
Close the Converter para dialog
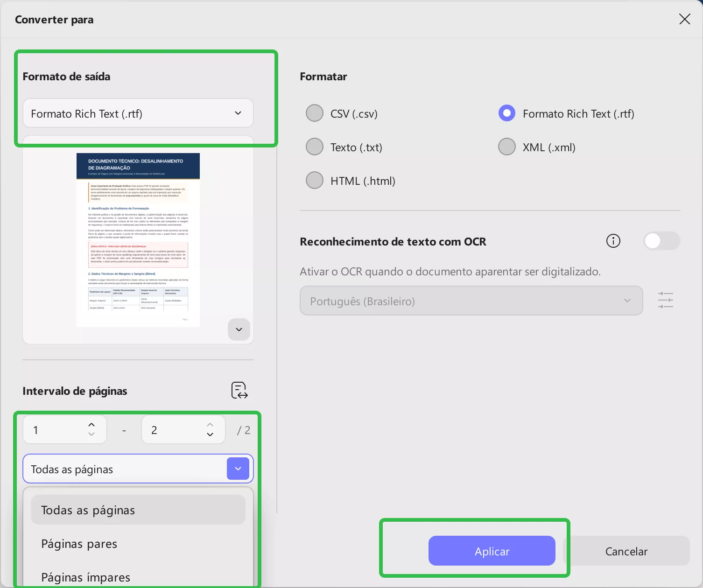point(684,19)
